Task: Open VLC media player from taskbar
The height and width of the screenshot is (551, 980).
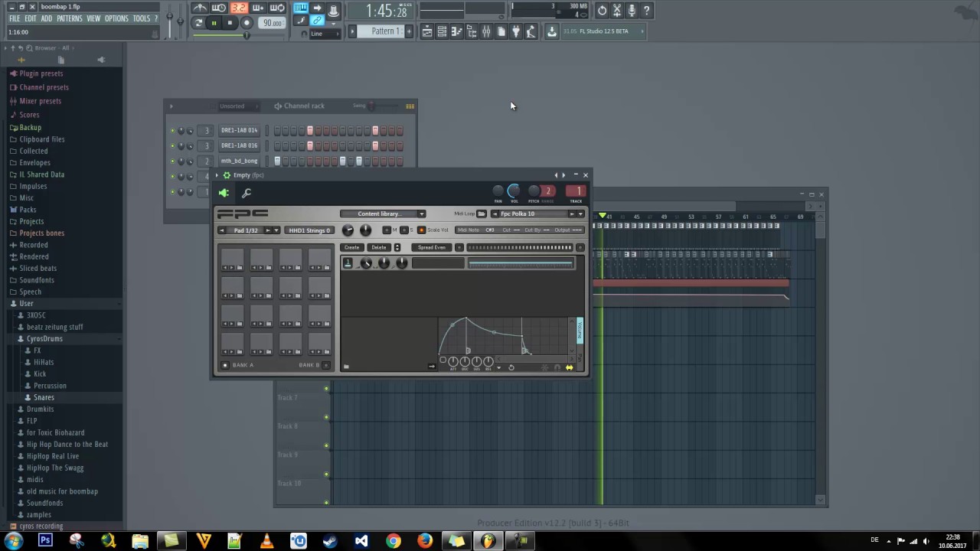Action: pos(266,541)
